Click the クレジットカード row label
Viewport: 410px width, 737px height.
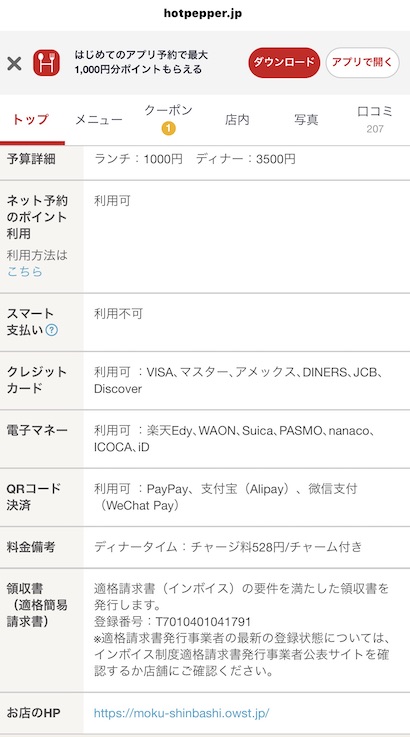point(37,380)
